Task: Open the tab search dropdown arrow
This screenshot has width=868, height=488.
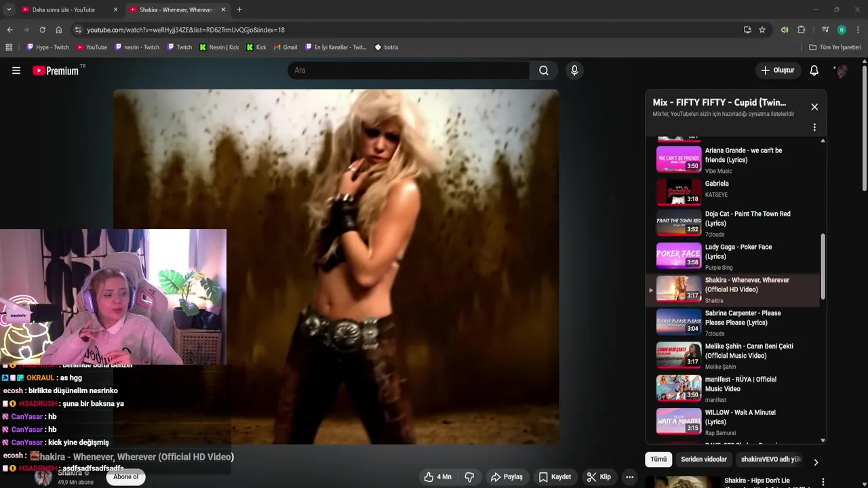Action: point(8,9)
